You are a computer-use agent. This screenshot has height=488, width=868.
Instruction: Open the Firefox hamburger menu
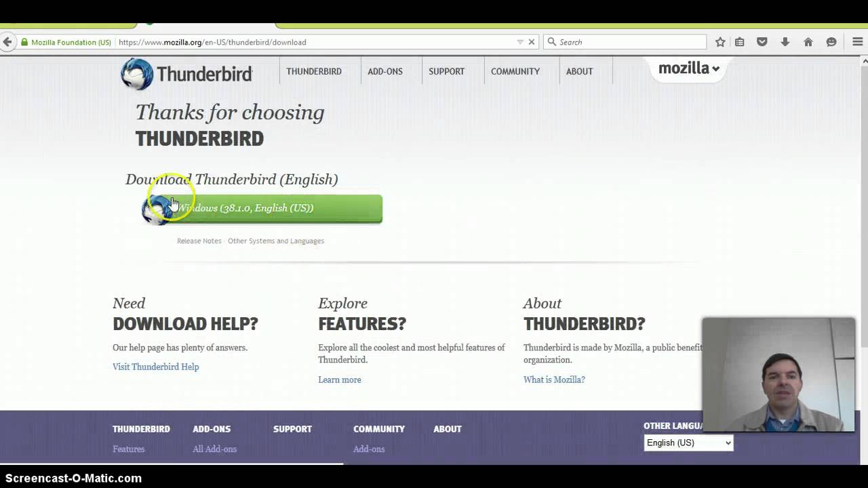pyautogui.click(x=858, y=42)
